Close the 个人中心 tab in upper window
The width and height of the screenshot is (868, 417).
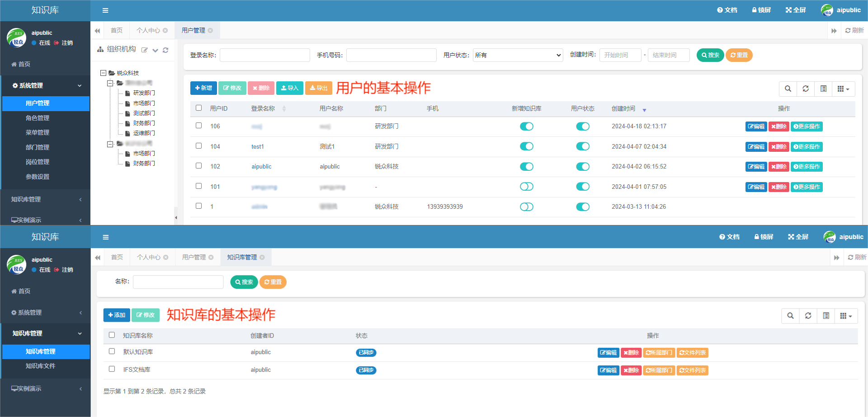[165, 30]
